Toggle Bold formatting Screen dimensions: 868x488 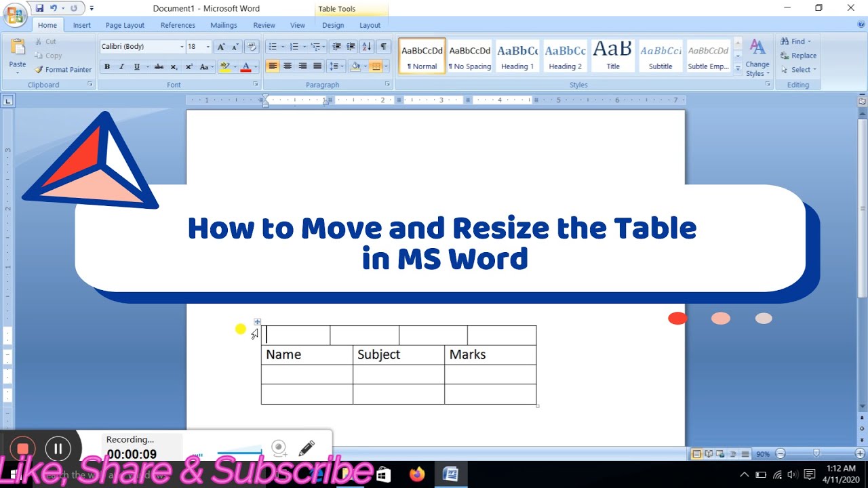(107, 66)
